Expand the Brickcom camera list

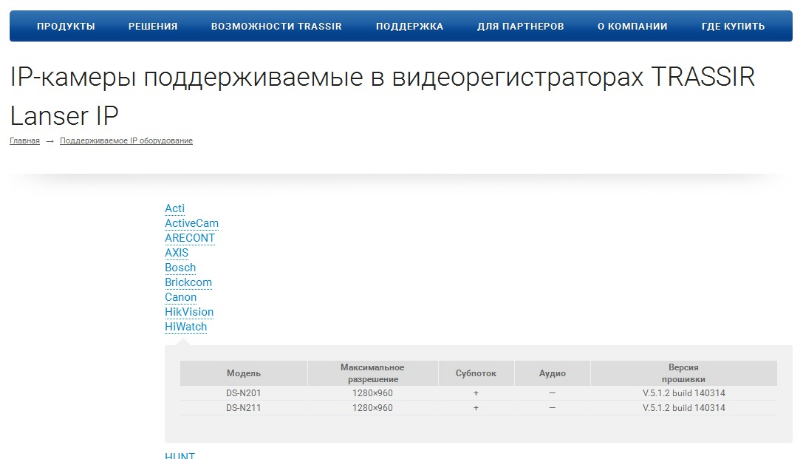click(188, 282)
